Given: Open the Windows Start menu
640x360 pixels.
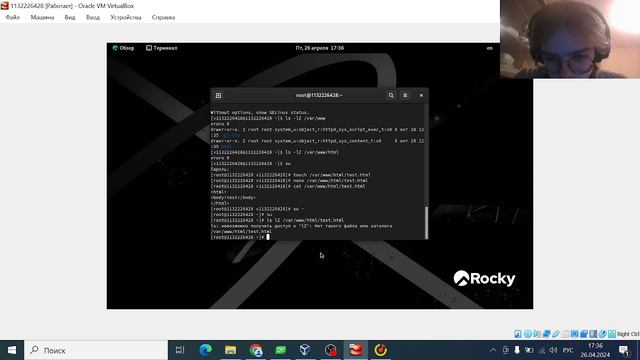Looking at the screenshot, I should (12, 350).
